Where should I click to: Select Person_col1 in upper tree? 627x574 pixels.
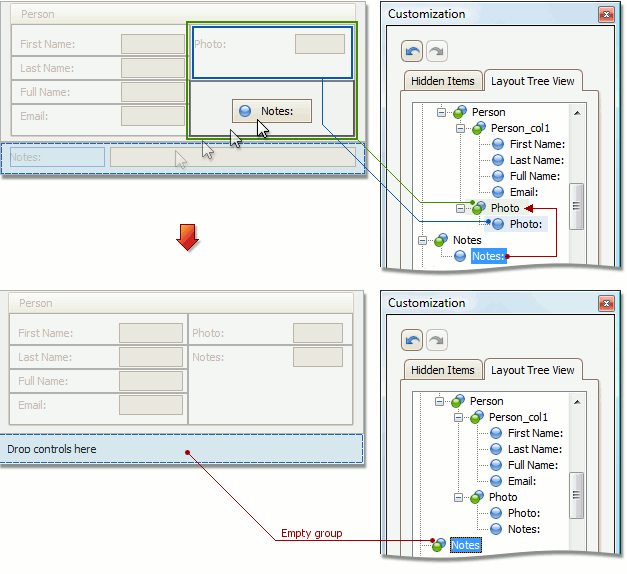pos(520,128)
